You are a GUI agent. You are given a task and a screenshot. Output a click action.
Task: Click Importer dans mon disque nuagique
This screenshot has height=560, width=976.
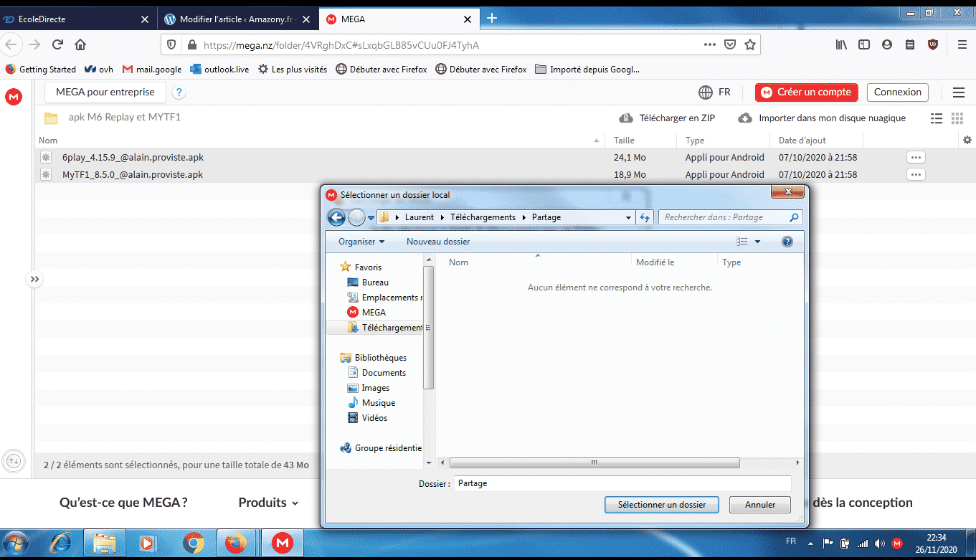click(822, 118)
